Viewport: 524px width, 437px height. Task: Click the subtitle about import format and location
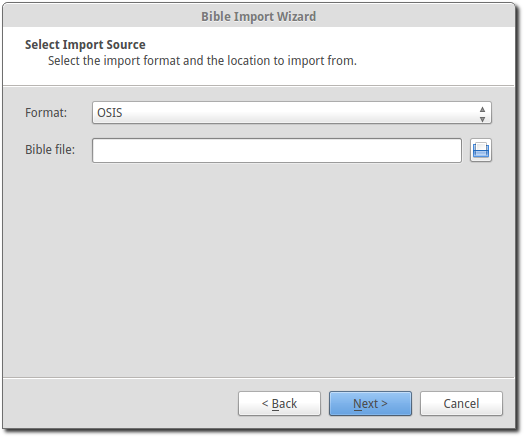(202, 61)
